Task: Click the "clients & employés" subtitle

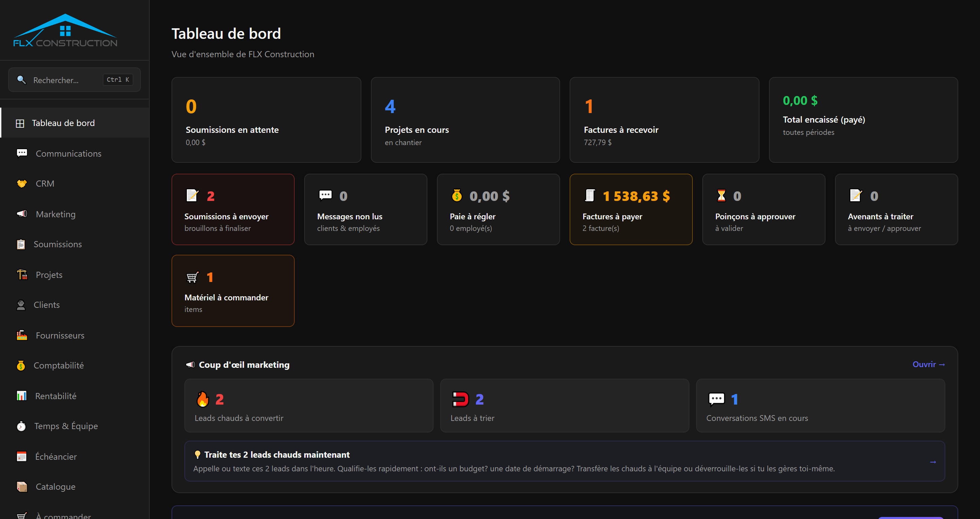Action: click(x=348, y=229)
